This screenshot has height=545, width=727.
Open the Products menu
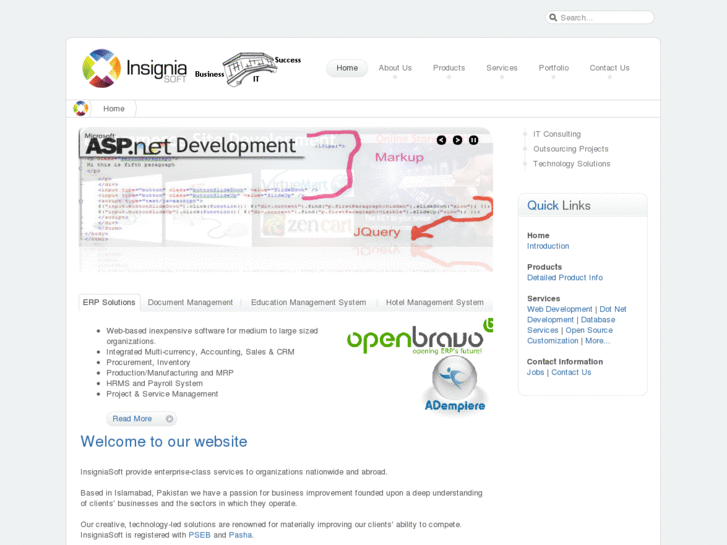click(x=449, y=68)
